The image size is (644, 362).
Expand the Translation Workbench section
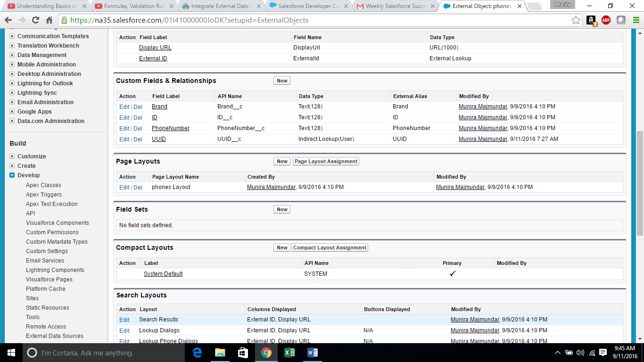(x=12, y=46)
